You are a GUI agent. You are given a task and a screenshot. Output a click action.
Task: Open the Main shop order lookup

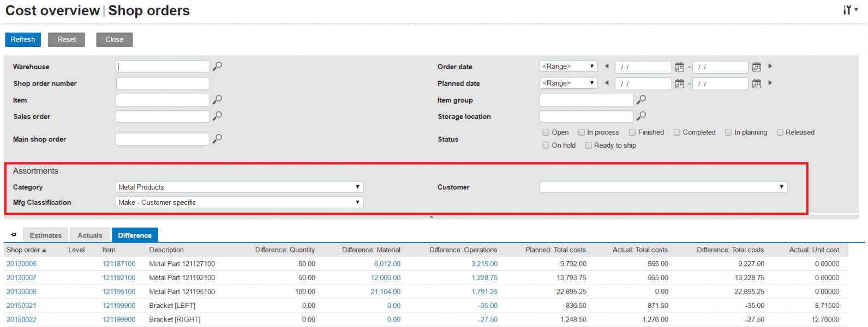pyautogui.click(x=217, y=139)
